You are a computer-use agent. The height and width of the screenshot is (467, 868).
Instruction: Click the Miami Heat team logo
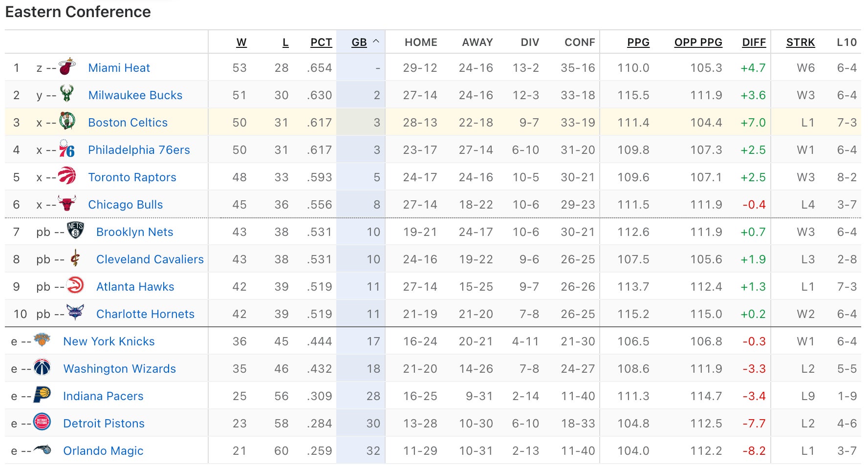point(67,66)
